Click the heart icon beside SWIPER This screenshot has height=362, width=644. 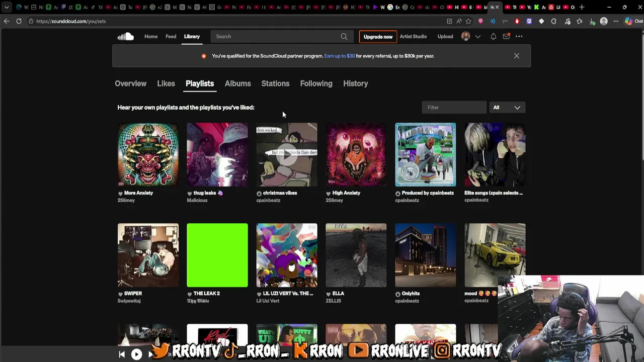pos(120,294)
